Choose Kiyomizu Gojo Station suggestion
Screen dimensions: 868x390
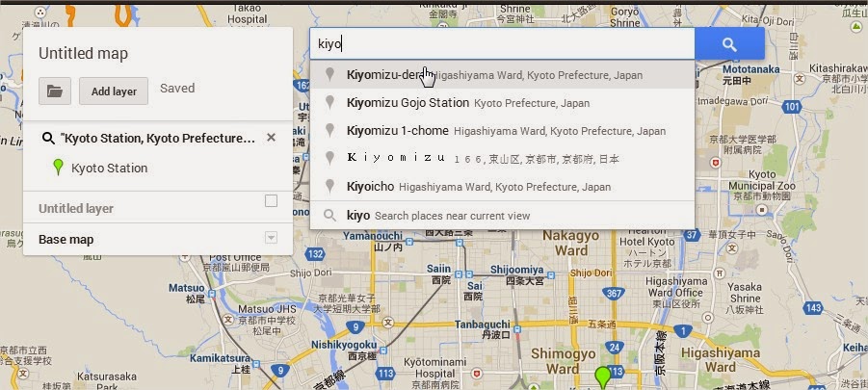coord(502,103)
